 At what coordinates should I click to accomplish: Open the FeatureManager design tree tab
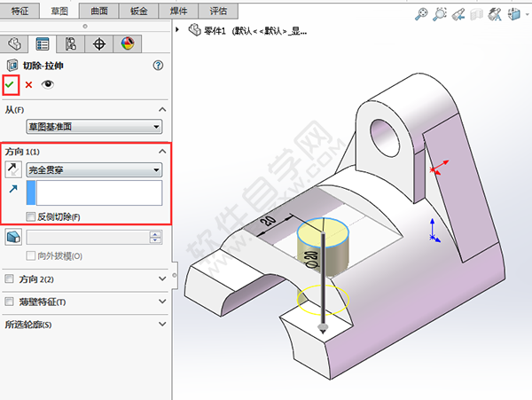[14, 43]
